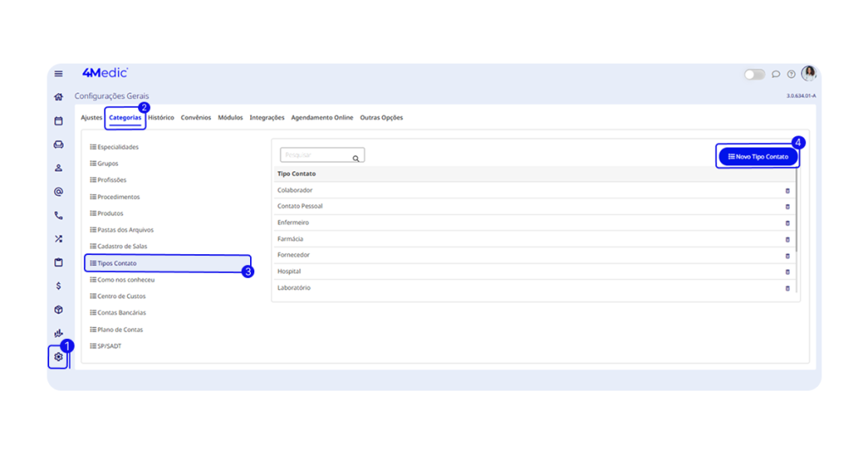Delete the Colaborador contact type
Viewport: 868px width, 455px height.
(787, 191)
